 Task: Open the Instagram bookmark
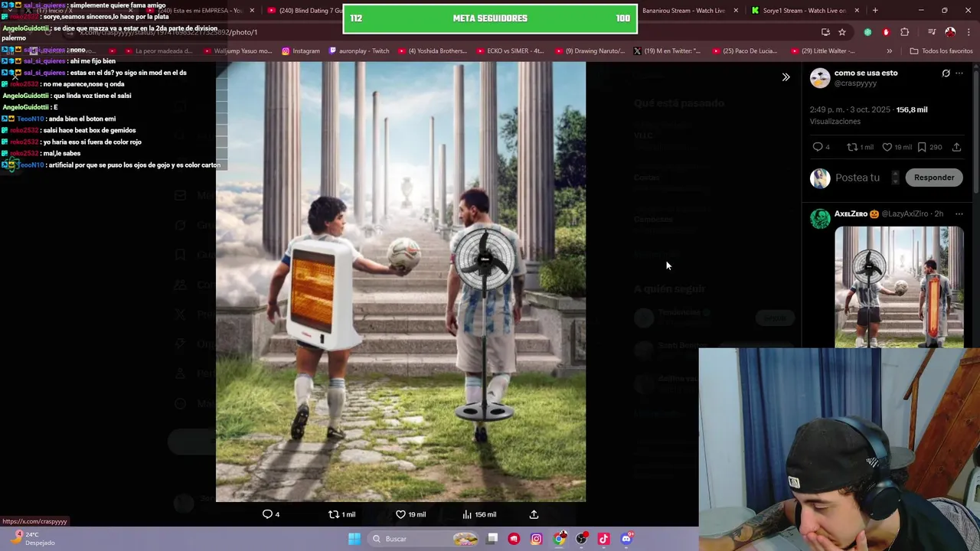pos(301,51)
